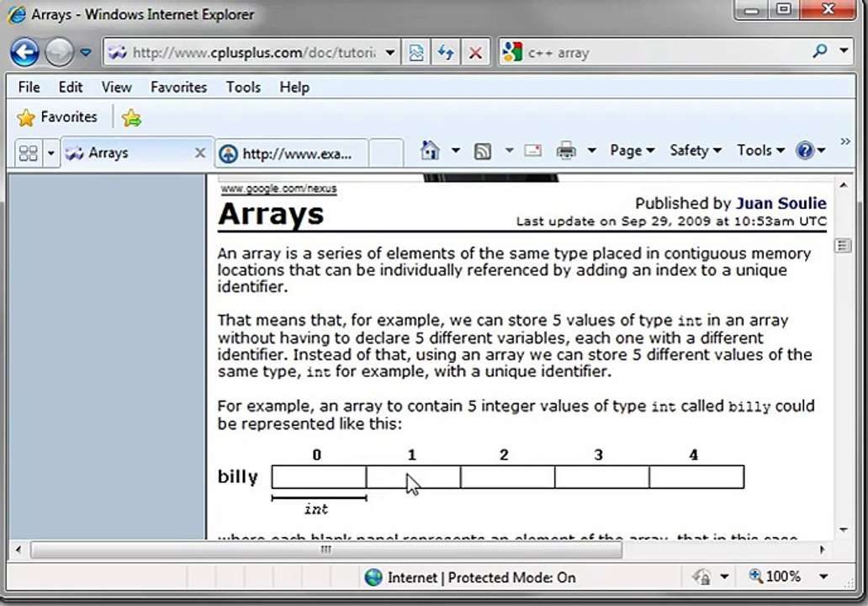The image size is (868, 606).
Task: Click the Internet zone globe icon
Action: 373,577
